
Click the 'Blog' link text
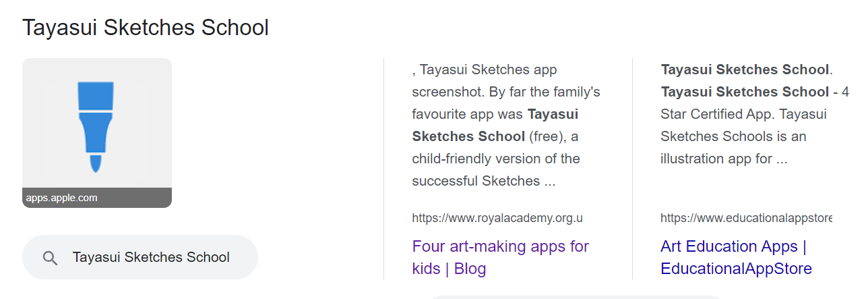pyautogui.click(x=470, y=269)
